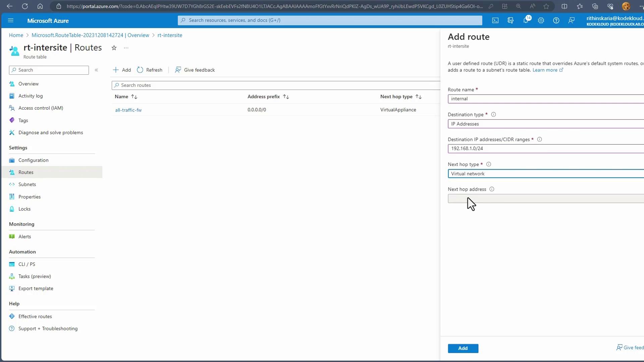
Task: Open Effective routes in the sidebar
Action: [35, 316]
